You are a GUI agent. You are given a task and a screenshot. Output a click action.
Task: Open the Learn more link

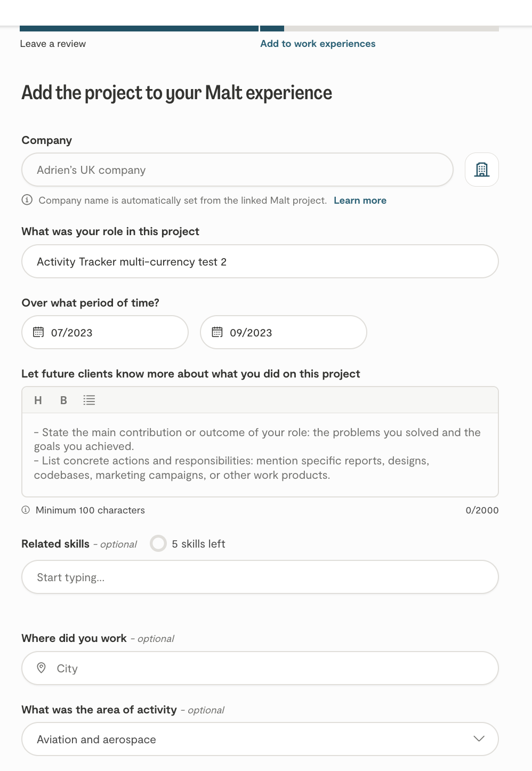pyautogui.click(x=360, y=200)
